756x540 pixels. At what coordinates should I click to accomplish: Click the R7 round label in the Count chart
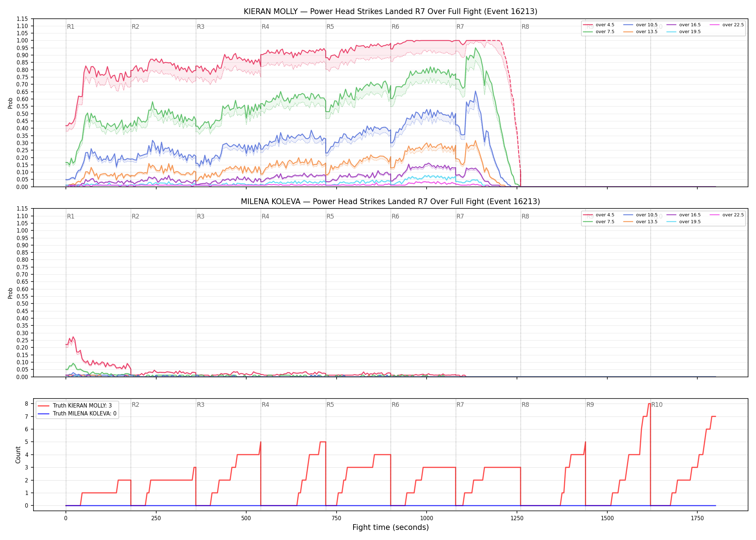pyautogui.click(x=460, y=405)
